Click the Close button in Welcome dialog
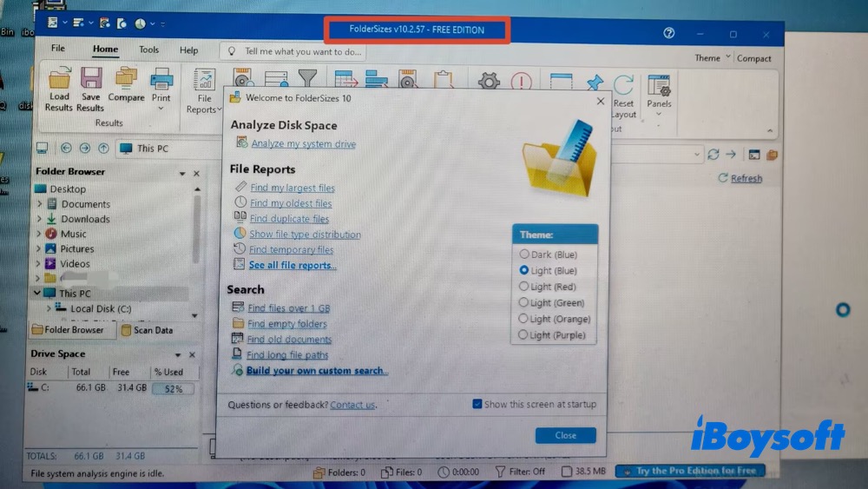 [x=565, y=435]
